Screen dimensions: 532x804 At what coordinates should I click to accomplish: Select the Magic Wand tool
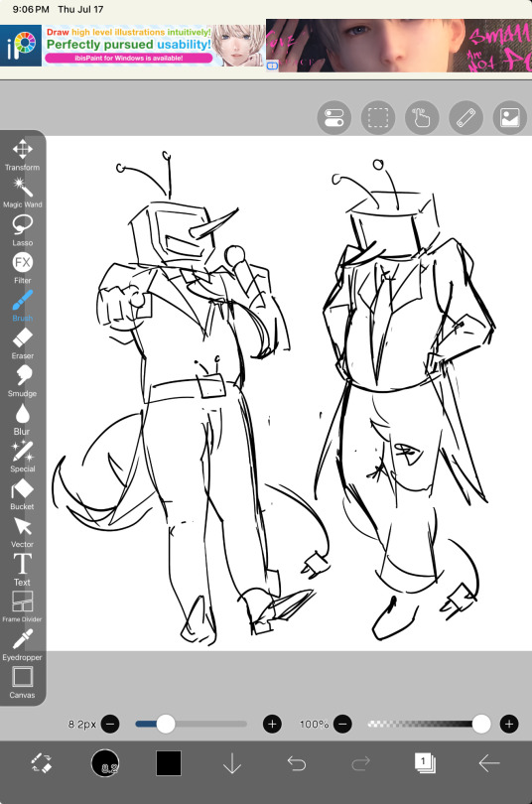click(x=22, y=193)
